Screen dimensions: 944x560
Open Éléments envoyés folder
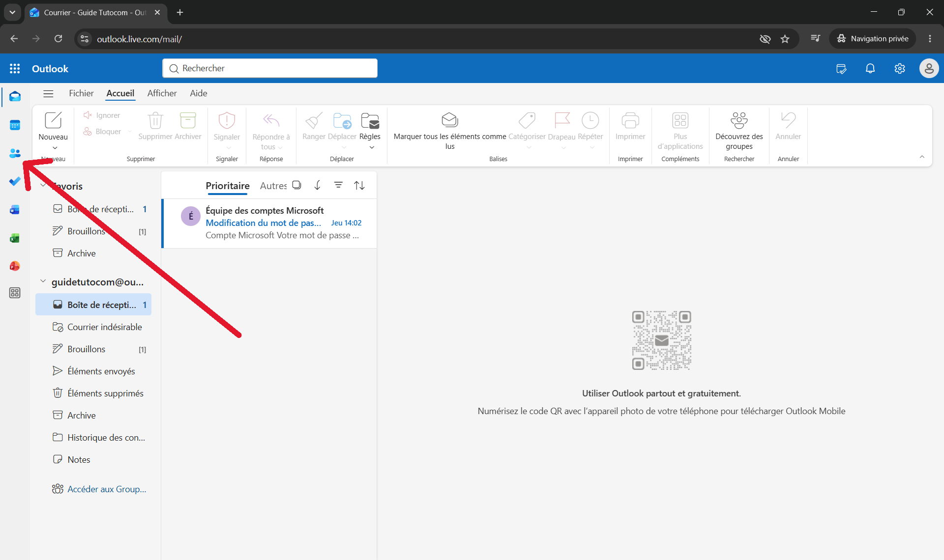click(x=93, y=371)
